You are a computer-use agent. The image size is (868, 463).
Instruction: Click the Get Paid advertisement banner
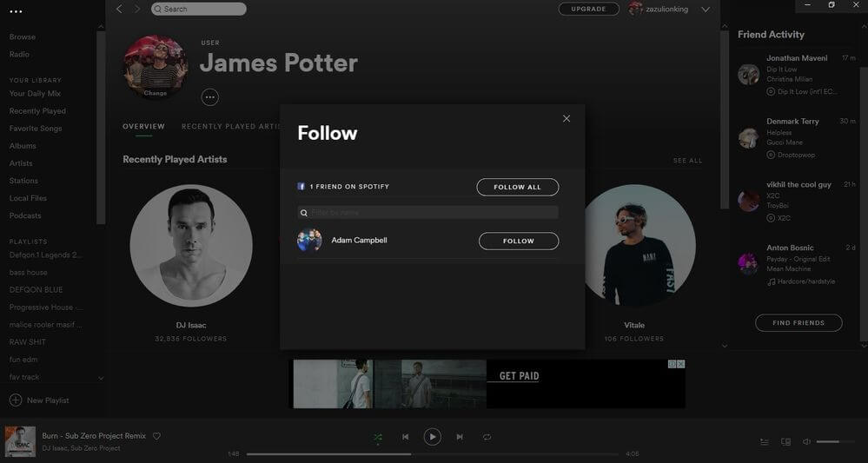pos(489,384)
